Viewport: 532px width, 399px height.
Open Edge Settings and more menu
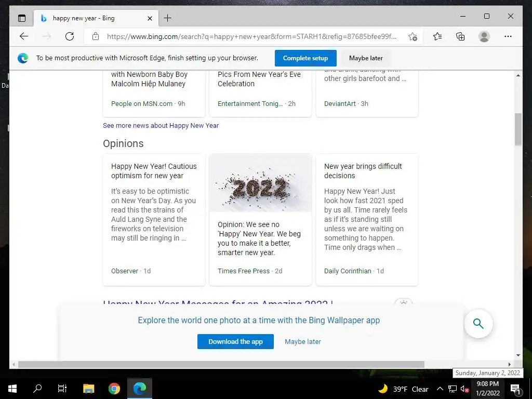508,36
